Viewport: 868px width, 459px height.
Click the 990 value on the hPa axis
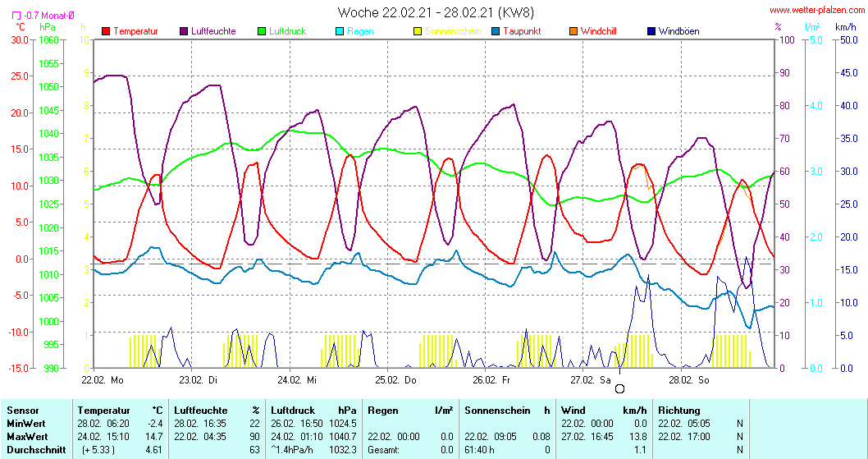51,368
